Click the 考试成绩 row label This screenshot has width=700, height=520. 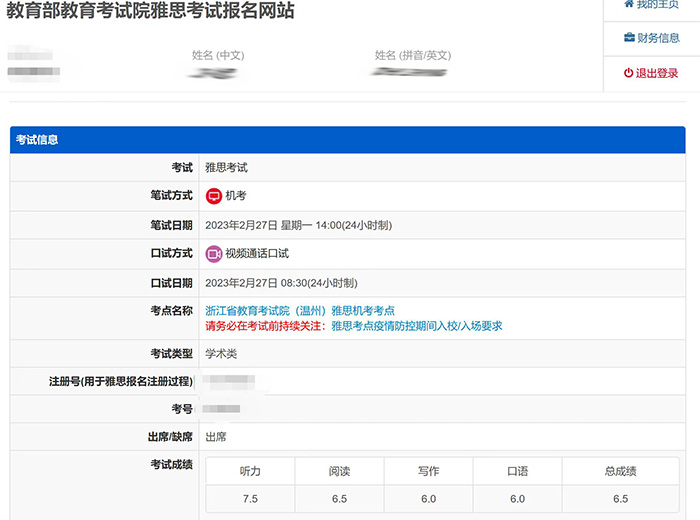[x=171, y=465]
